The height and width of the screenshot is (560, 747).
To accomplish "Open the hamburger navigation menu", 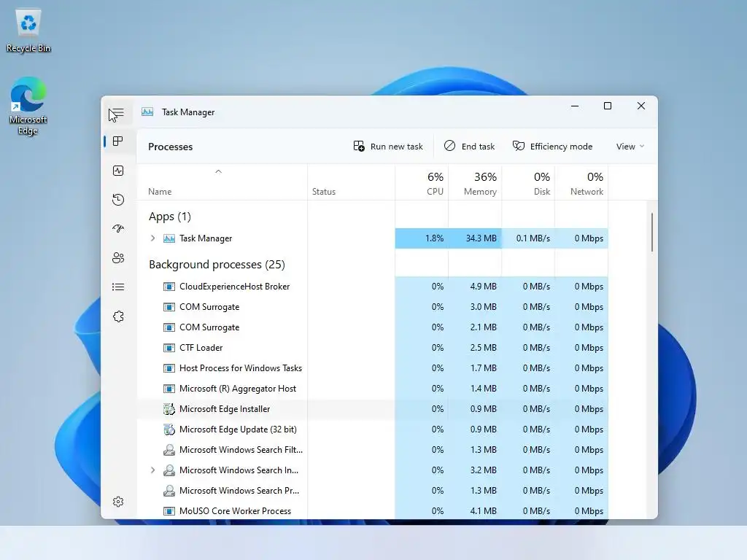I will pos(117,113).
